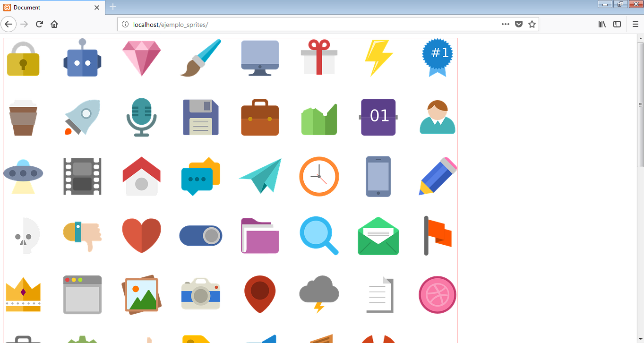Select the floppy disk icon
The image size is (644, 343).
coord(200,117)
